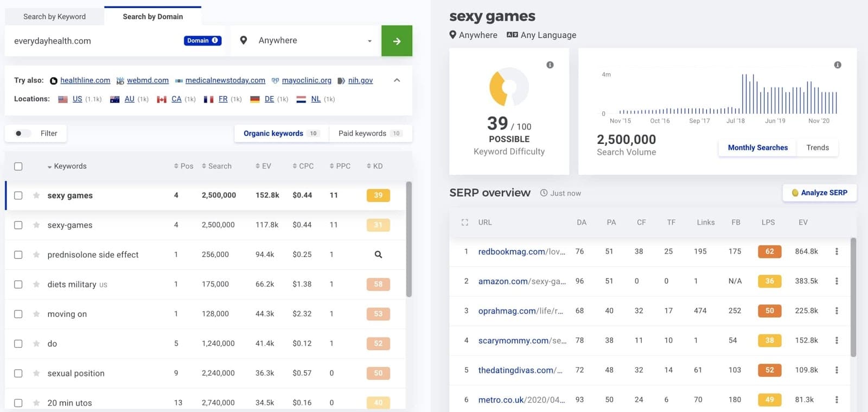Click the Canada flag location icon
This screenshot has height=412, width=868.
(x=162, y=99)
